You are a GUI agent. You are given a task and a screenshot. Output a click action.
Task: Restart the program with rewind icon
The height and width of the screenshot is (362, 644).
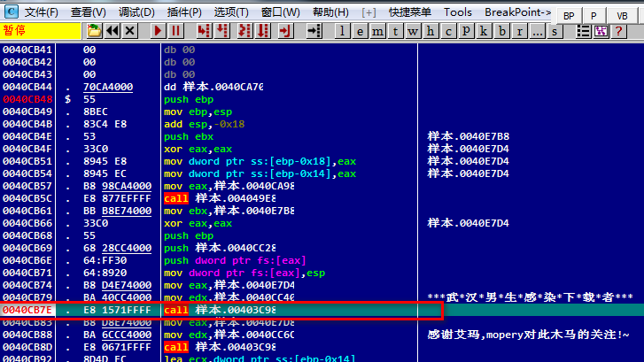click(x=113, y=31)
